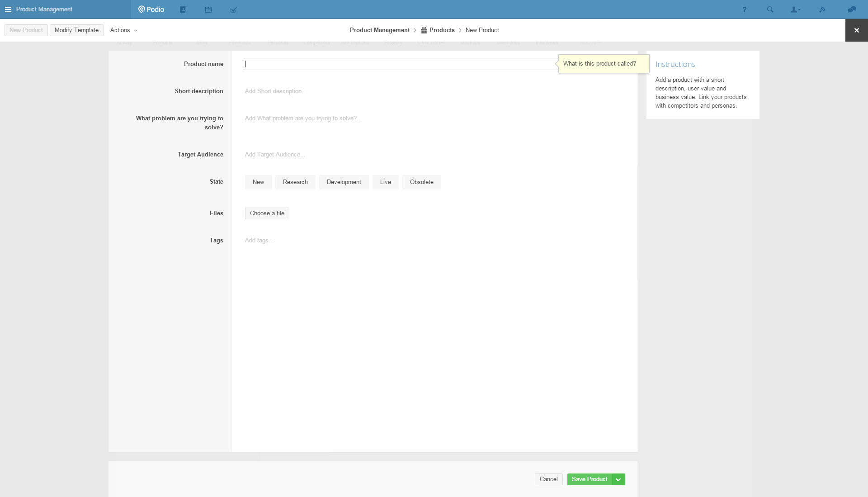Screen dimensions: 868x497
Task: Open the tasks checkmark icon
Action: click(x=233, y=9)
